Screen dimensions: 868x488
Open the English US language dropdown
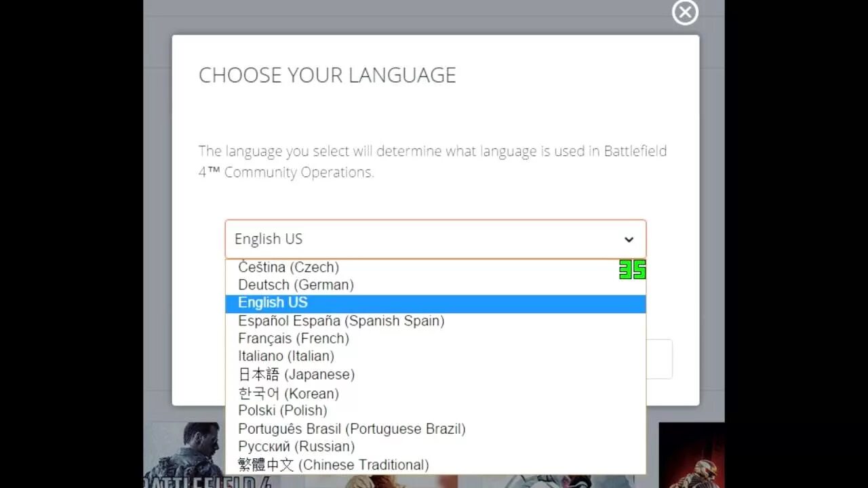click(x=435, y=239)
